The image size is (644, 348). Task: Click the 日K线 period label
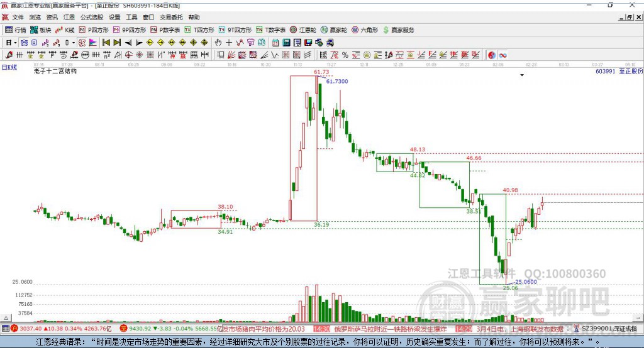point(9,67)
